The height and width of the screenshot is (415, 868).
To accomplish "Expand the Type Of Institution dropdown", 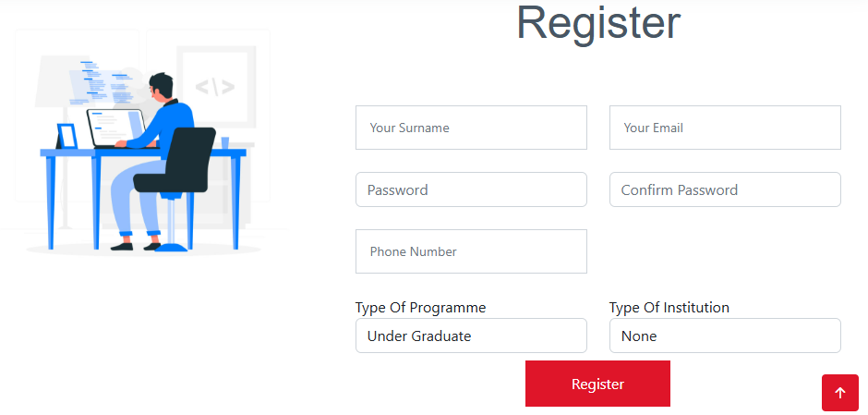I will tap(725, 336).
